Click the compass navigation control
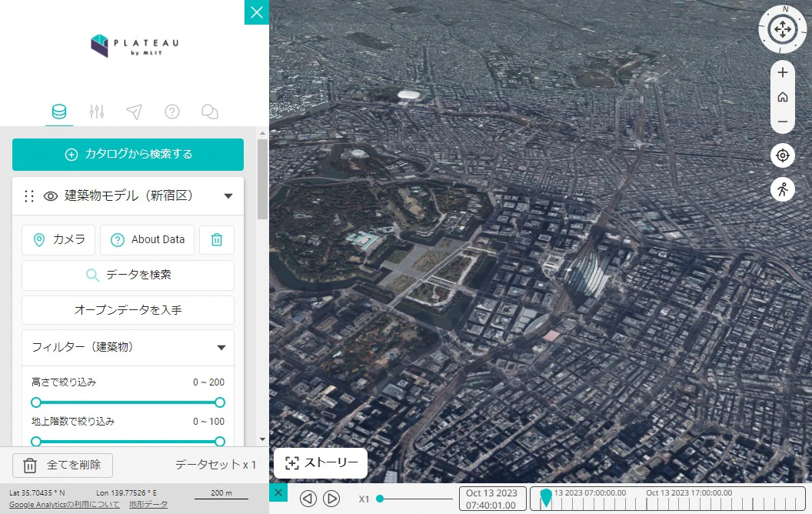Viewport: 812px width, 514px height. (783, 29)
